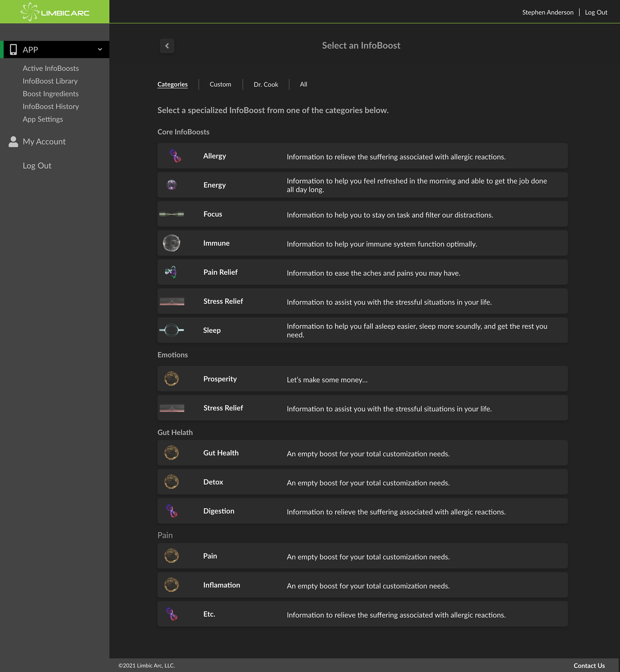
Task: Select Emotions Stress Relief title
Action: coord(223,408)
